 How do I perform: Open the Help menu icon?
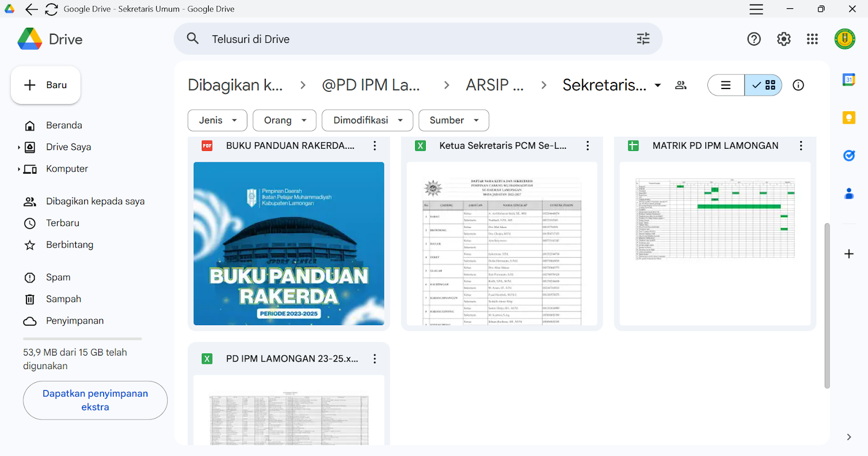(754, 39)
